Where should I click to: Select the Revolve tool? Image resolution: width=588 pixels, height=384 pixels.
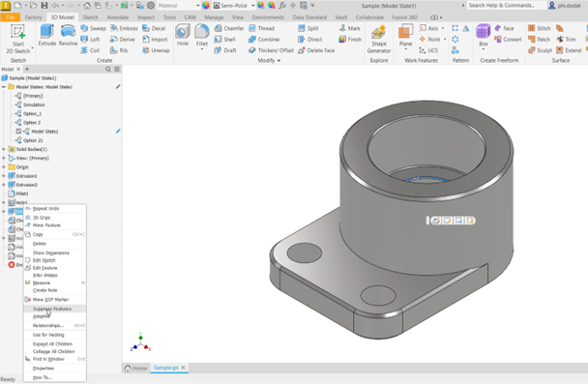[x=68, y=35]
